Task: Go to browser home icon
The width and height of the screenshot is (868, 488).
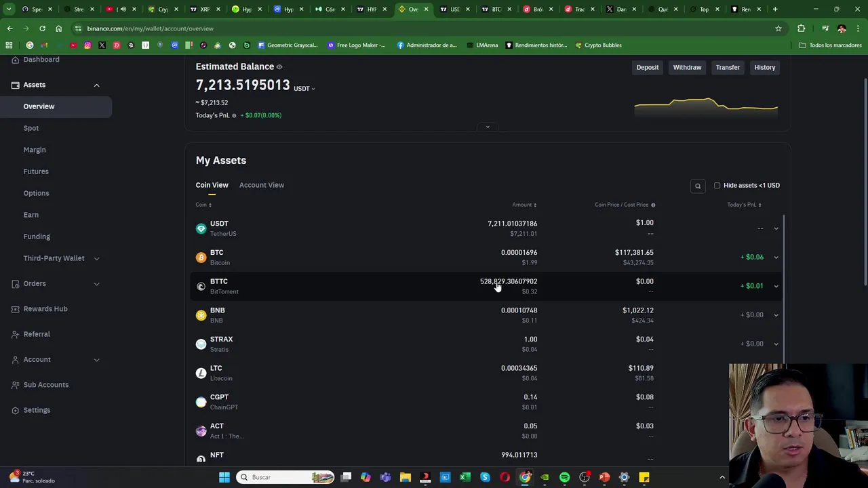Action: point(58,28)
